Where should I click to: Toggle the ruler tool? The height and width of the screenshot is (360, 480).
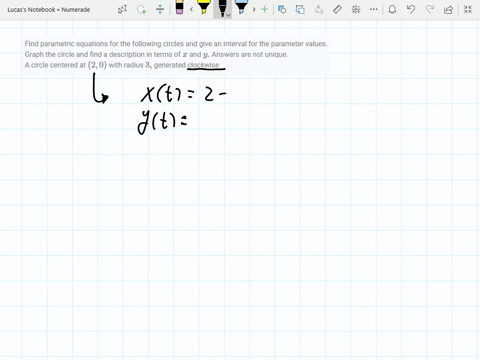[x=337, y=9]
